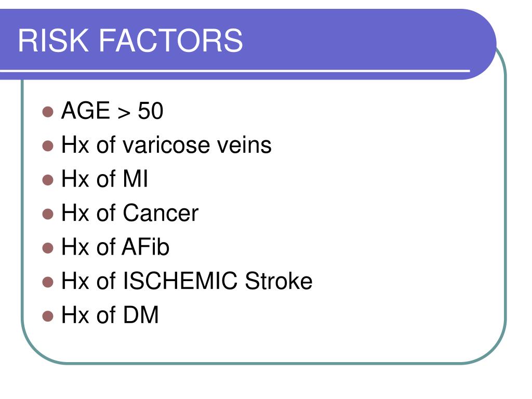The width and height of the screenshot is (532, 399).
Task: Click the bullet beside ISCHEMIC Stroke
Action: tap(48, 282)
